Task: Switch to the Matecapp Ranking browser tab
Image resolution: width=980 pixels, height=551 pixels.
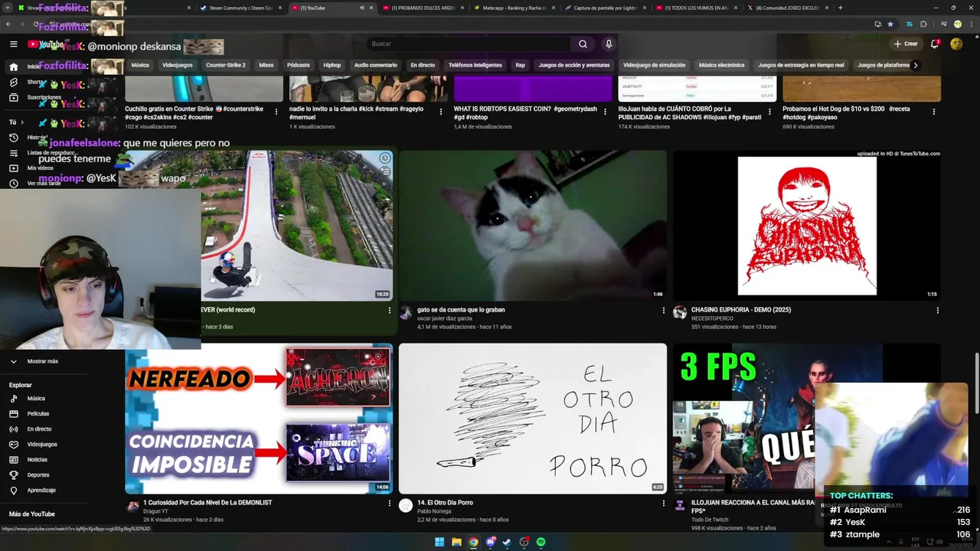Action: [x=514, y=8]
